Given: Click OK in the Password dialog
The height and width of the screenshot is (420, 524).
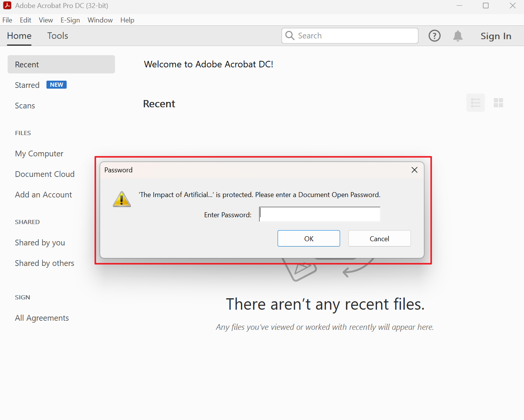Looking at the screenshot, I should coord(309,239).
